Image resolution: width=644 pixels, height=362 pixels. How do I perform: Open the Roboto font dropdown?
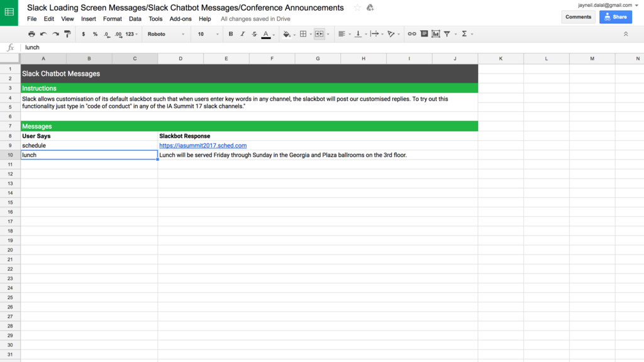166,34
